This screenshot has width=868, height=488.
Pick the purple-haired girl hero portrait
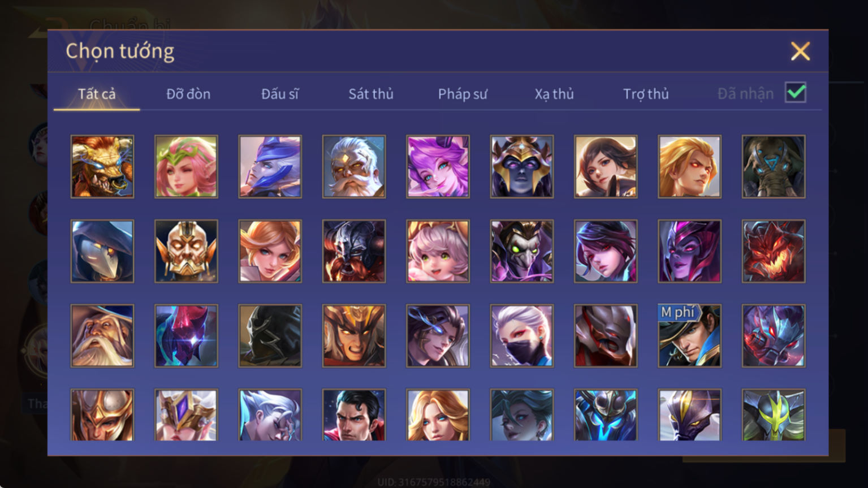coord(438,166)
